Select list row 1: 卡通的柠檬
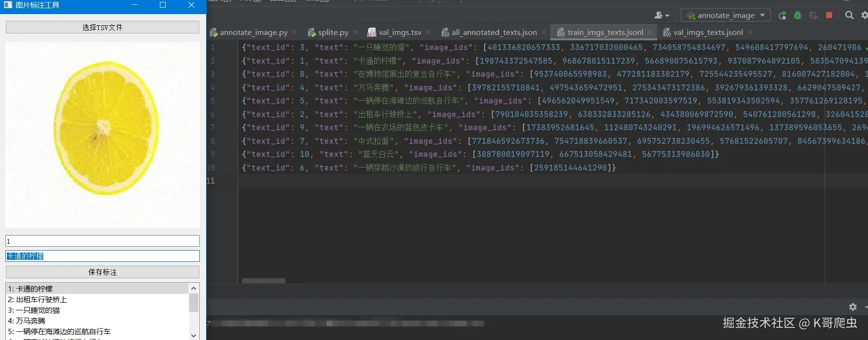The image size is (868, 340). 97,289
